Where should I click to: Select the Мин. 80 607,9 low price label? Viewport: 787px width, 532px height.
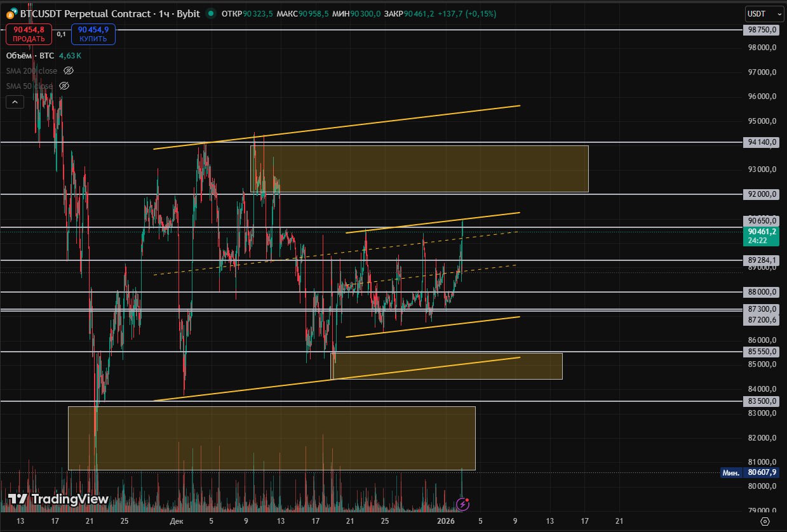coord(761,472)
